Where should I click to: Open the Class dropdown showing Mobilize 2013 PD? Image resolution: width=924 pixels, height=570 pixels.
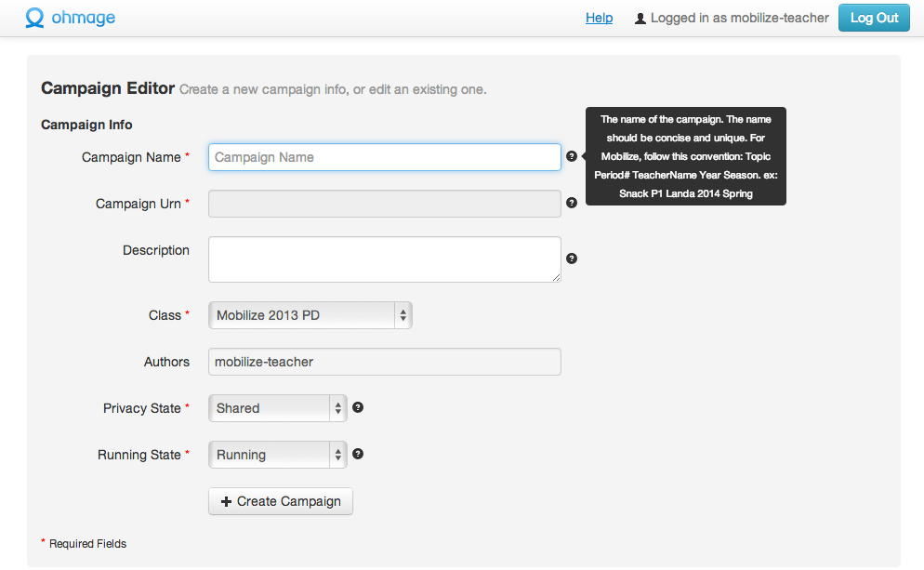[310, 315]
